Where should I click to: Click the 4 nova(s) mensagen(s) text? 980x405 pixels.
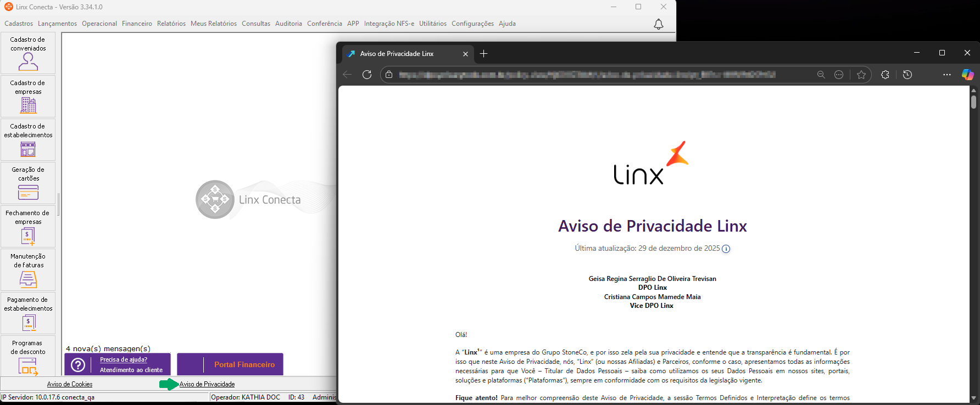pyautogui.click(x=108, y=348)
